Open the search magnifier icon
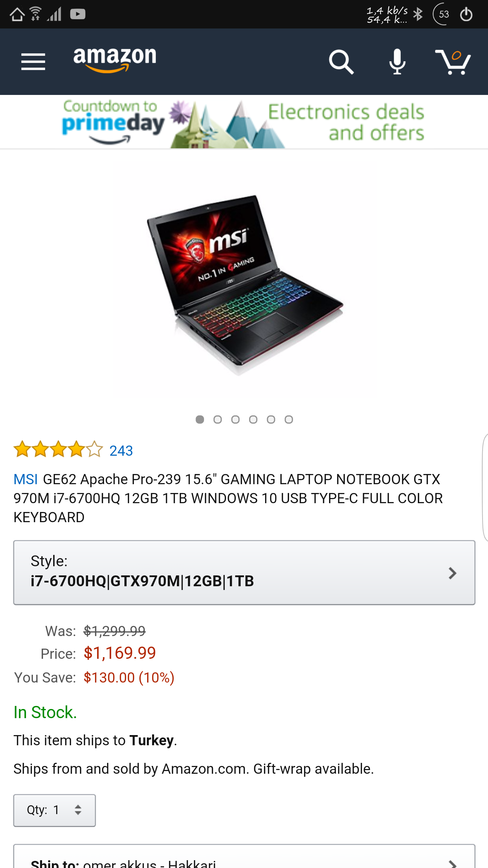 (341, 62)
